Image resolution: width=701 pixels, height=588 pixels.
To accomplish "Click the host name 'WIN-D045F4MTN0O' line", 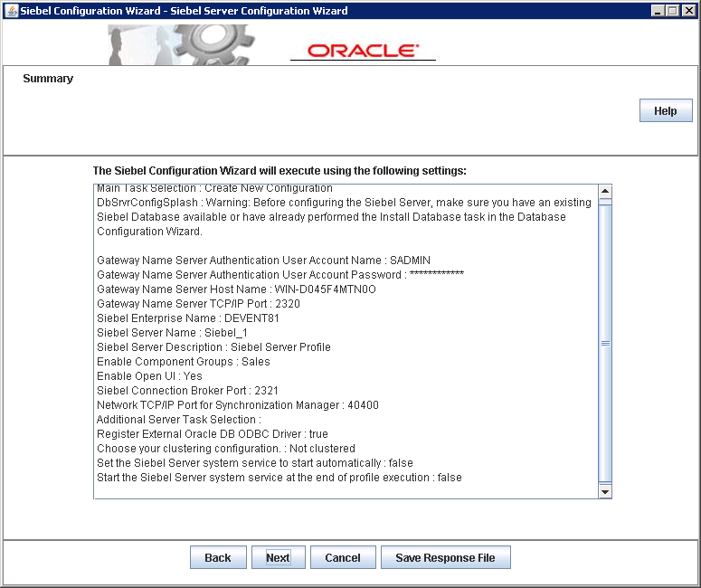I will coord(236,289).
